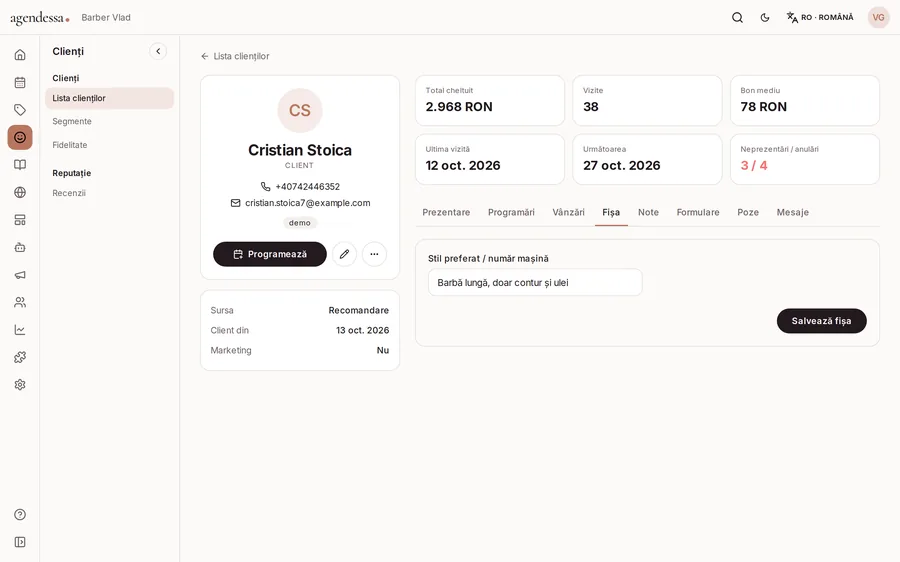Click the Total cheltuit 2.968 RON card

(x=490, y=100)
